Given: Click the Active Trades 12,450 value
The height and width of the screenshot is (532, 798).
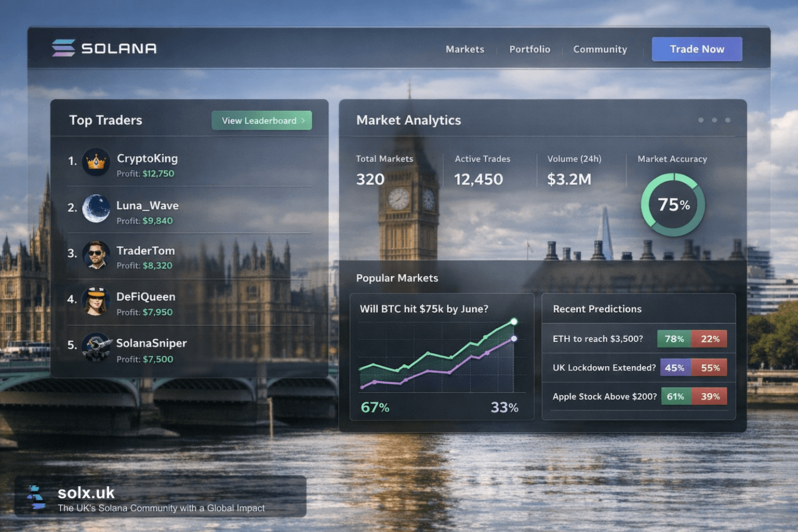Looking at the screenshot, I should click(x=478, y=179).
